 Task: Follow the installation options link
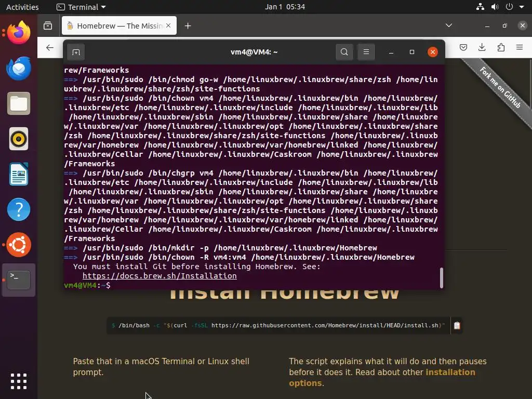tap(382, 378)
